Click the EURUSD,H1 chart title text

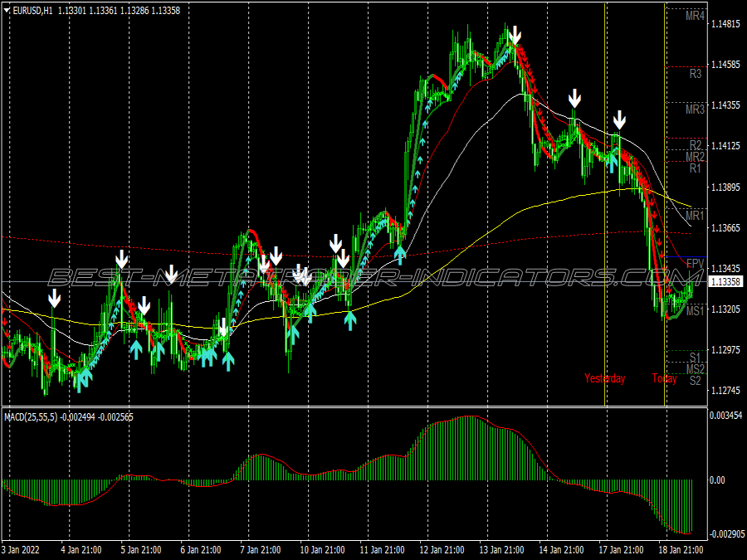click(x=33, y=11)
